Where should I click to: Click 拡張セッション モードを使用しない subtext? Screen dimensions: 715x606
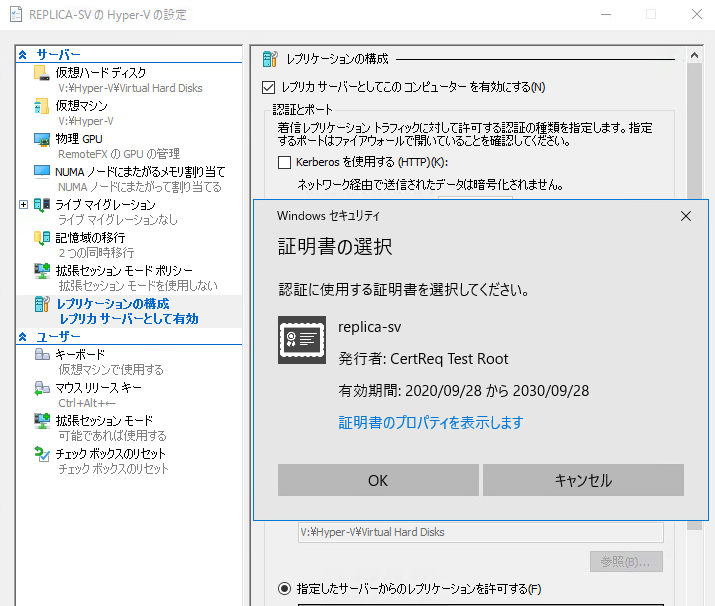138,286
